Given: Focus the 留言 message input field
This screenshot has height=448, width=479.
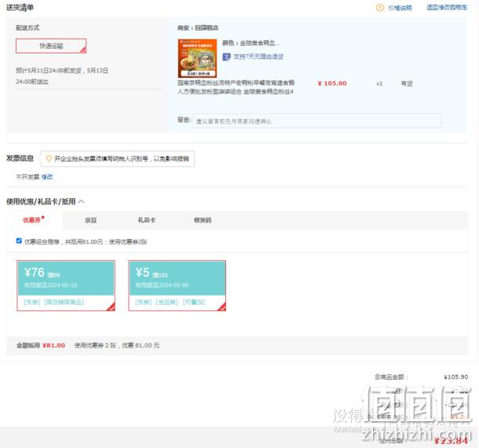Looking at the screenshot, I should [317, 121].
